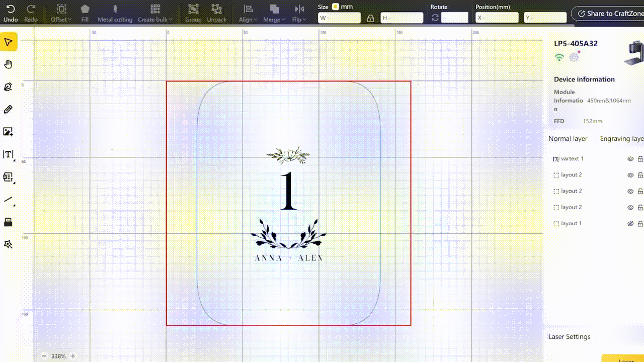Click Share to CraftZone button

pos(608,14)
